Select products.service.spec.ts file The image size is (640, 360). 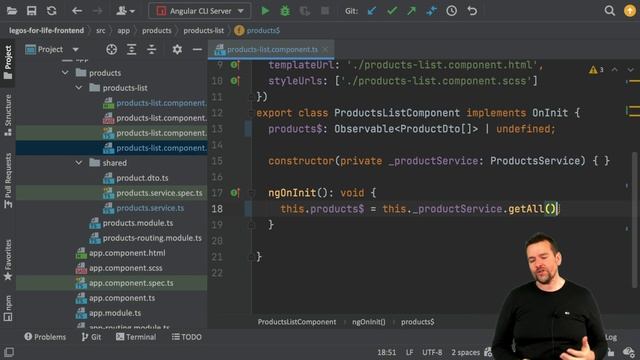point(159,193)
